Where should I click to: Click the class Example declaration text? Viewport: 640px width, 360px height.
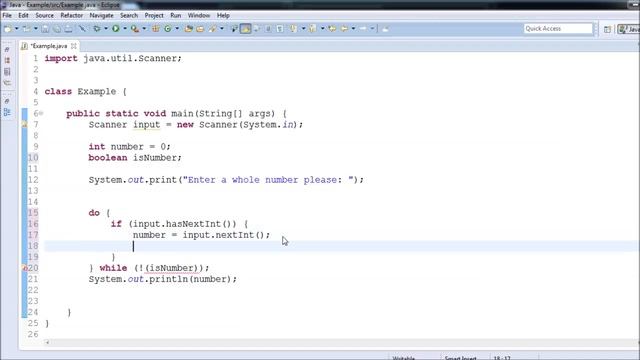85,91
